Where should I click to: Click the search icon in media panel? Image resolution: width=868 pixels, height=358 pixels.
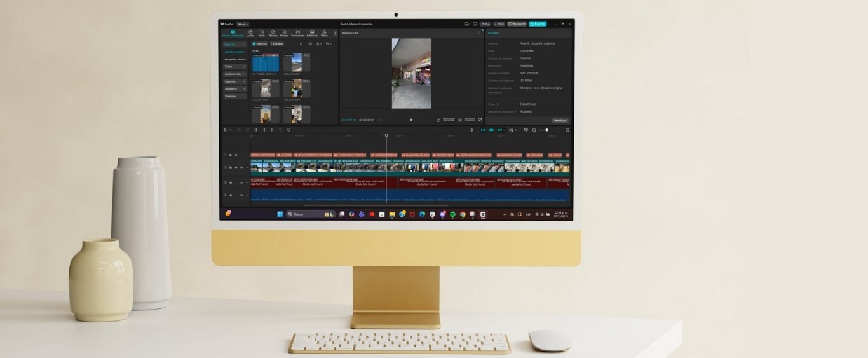(301, 44)
